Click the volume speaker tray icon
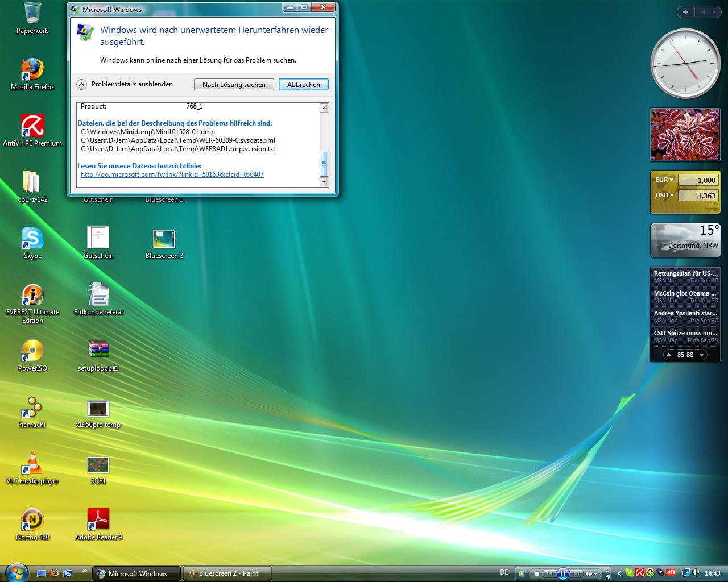This screenshot has width=728, height=582. point(696,573)
